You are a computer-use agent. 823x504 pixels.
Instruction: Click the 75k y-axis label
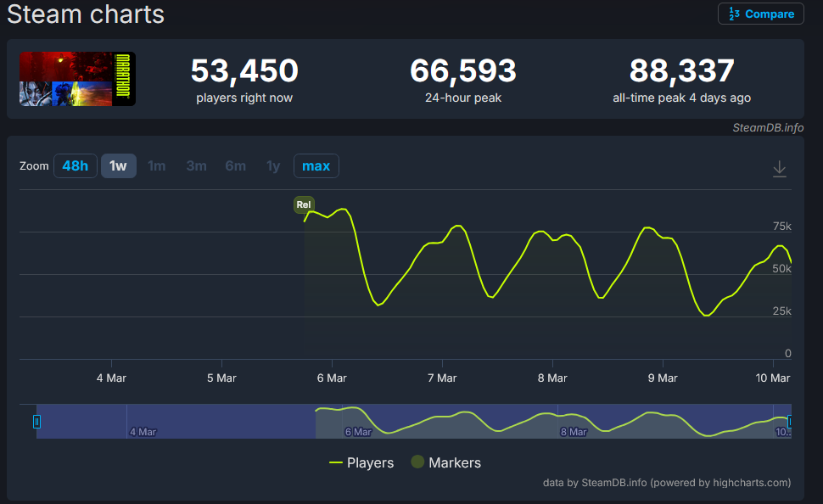tap(782, 227)
